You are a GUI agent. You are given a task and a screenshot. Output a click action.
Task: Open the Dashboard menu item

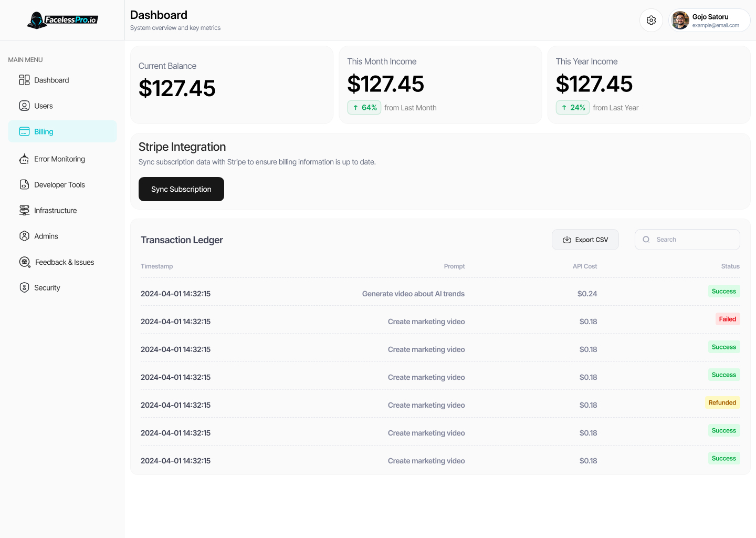[62, 80]
